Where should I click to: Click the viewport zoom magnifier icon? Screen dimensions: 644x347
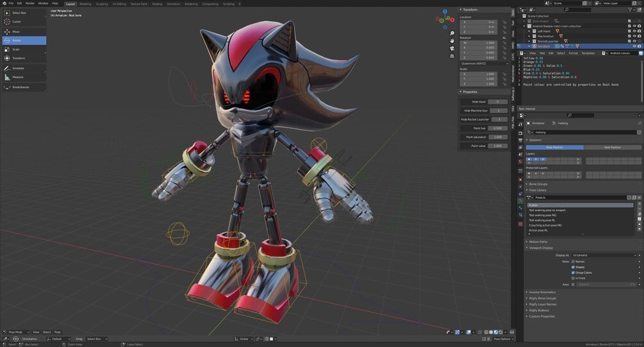click(x=452, y=33)
